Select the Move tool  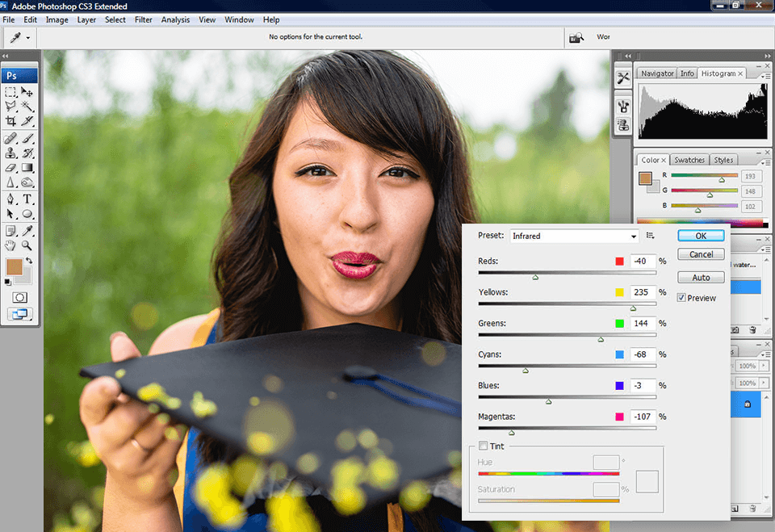[x=27, y=91]
